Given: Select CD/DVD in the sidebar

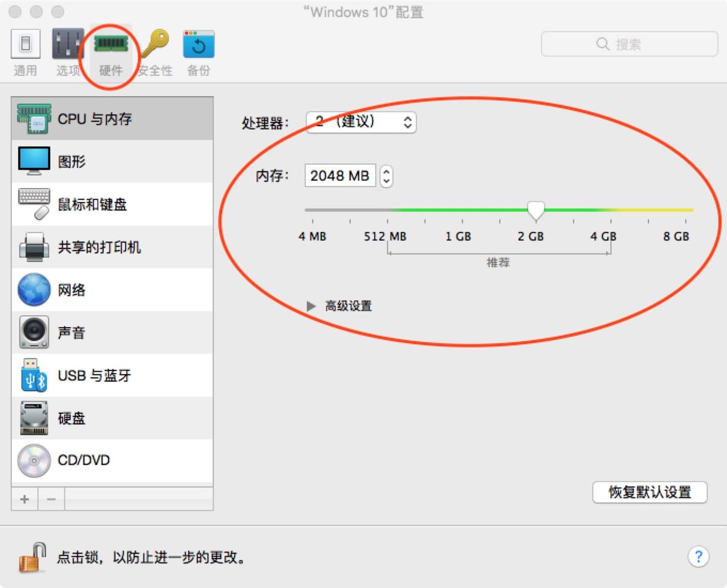Looking at the screenshot, I should point(112,460).
